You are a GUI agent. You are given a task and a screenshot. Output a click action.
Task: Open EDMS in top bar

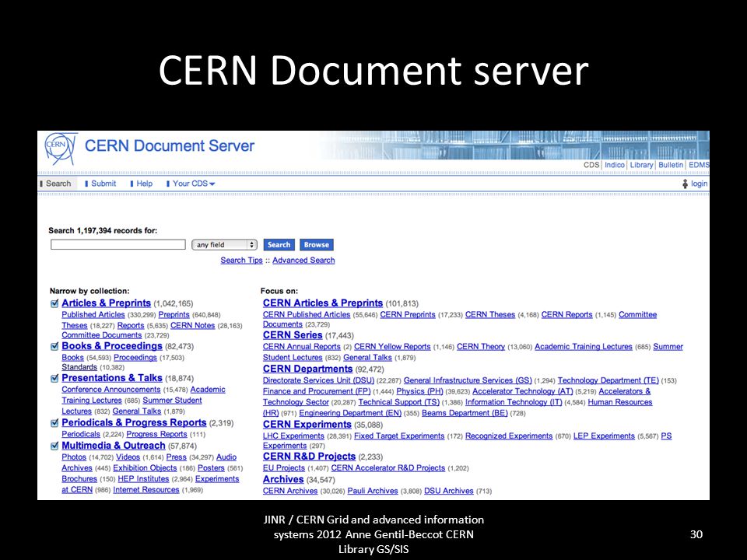pyautogui.click(x=699, y=165)
